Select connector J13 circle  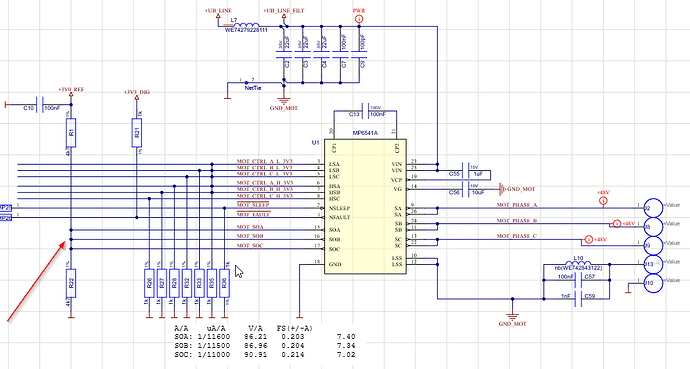653,264
